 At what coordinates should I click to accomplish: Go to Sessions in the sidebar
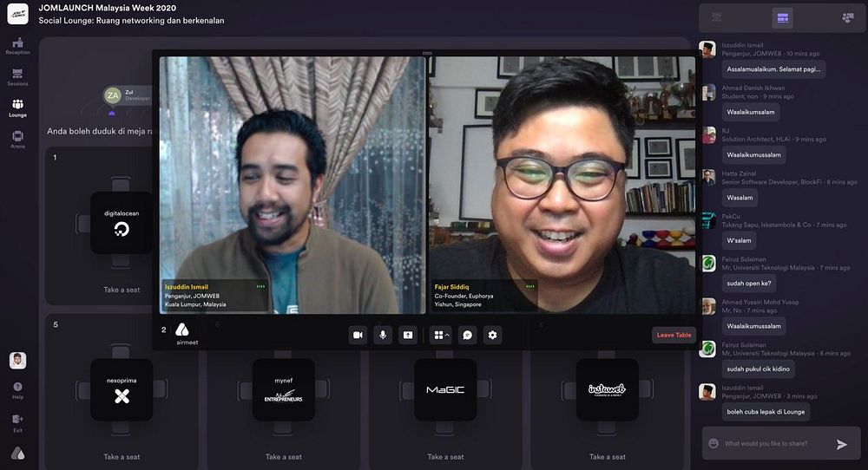point(17,77)
